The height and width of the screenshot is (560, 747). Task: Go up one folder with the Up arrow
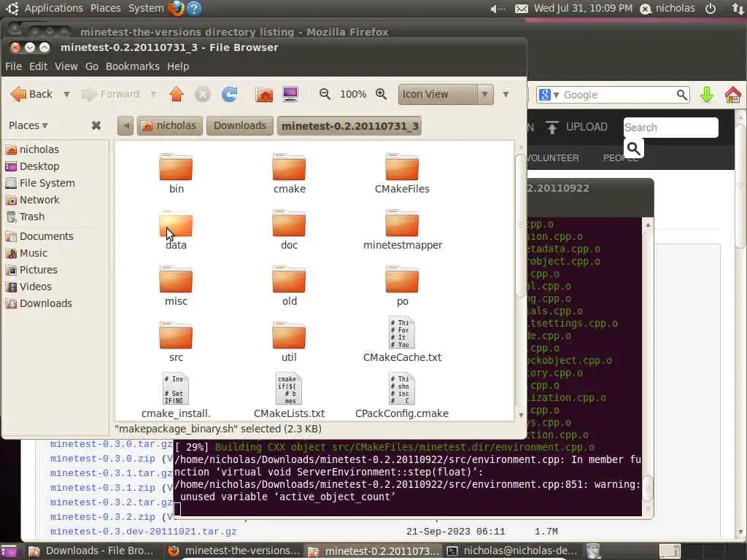pos(177,94)
